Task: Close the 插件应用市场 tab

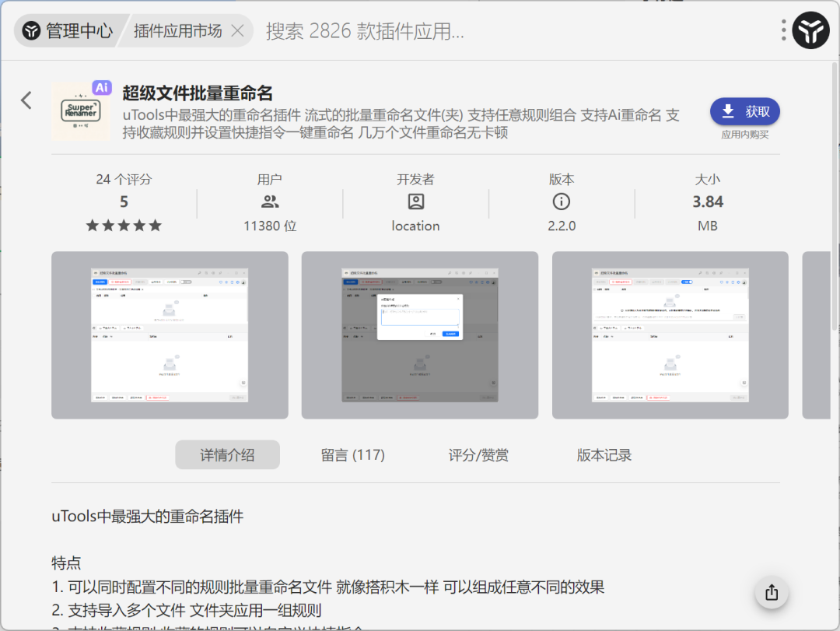Action: (237, 31)
